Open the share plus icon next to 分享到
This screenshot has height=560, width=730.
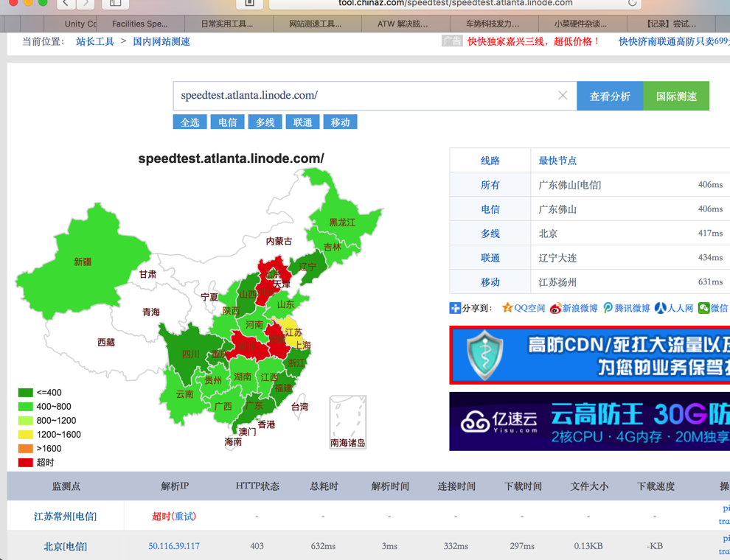point(455,308)
